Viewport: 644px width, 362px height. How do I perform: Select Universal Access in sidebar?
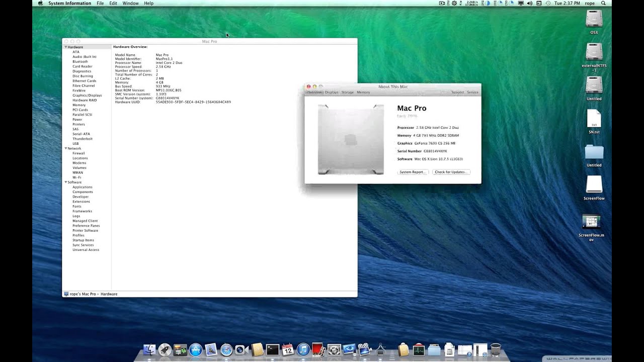point(86,250)
